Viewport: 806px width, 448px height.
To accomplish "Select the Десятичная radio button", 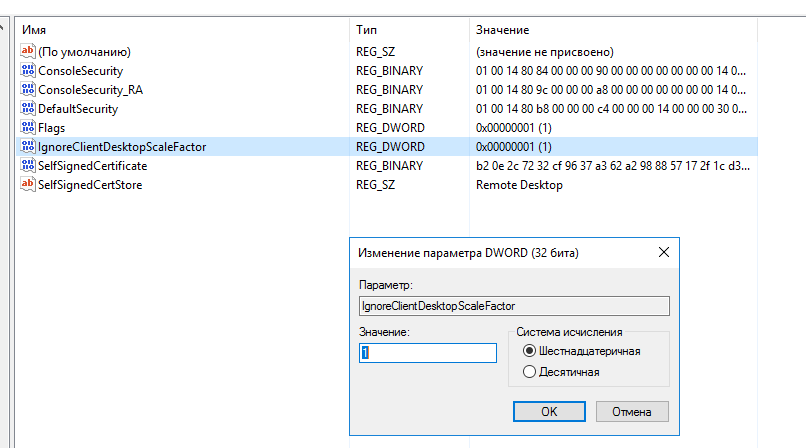I will coord(530,372).
